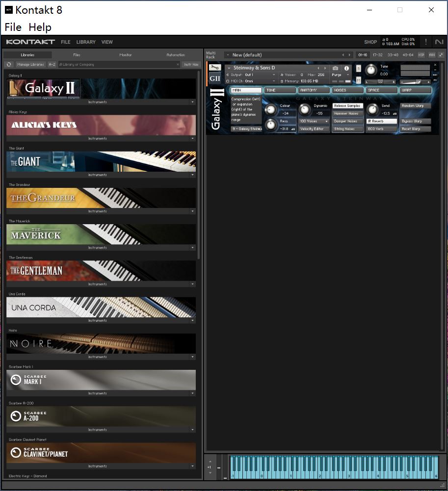
Task: Click volume minus icon
Action: tap(402, 82)
